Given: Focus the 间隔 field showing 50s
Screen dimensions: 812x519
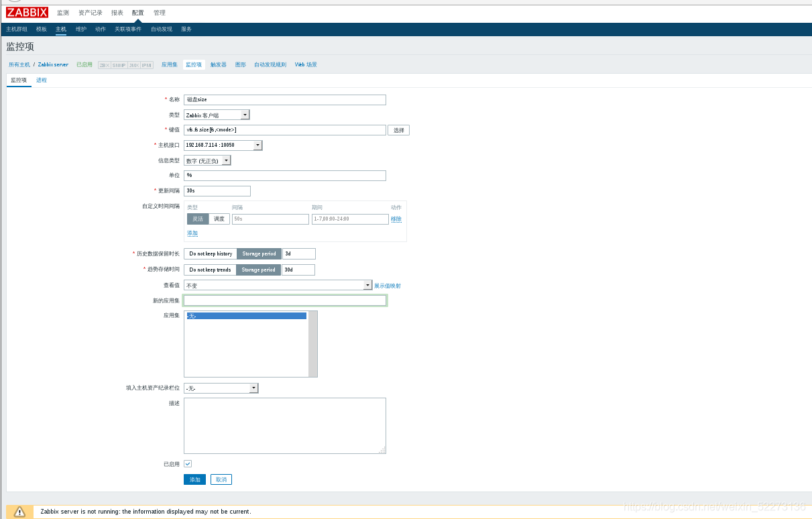Looking at the screenshot, I should pyautogui.click(x=270, y=219).
